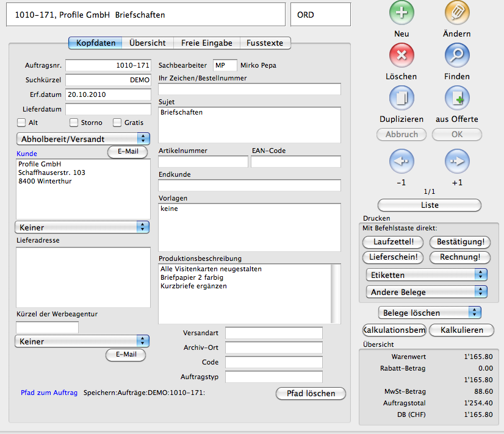Click the aus Offerte icon
504x434 pixels.
(456, 98)
